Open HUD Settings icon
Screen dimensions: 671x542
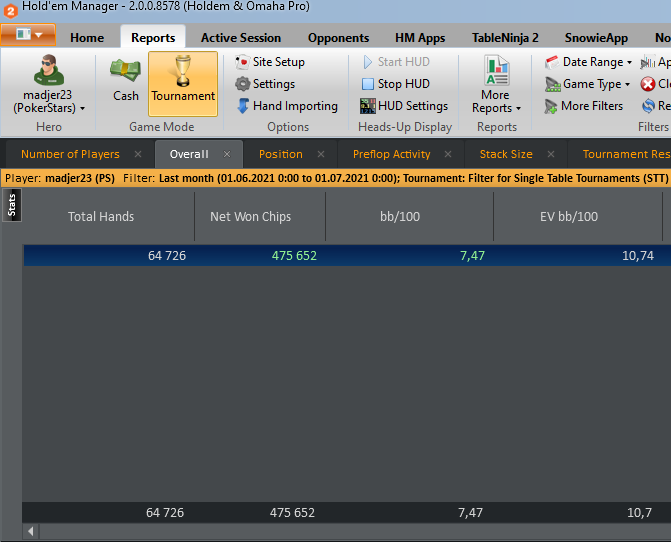pos(368,106)
